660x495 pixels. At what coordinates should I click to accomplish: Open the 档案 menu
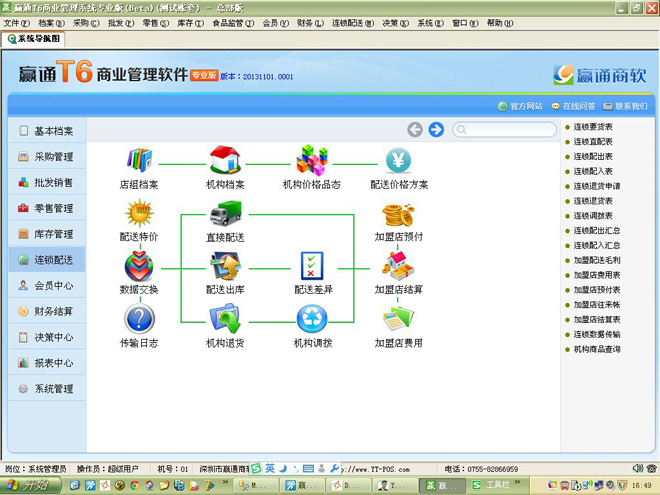(x=51, y=23)
